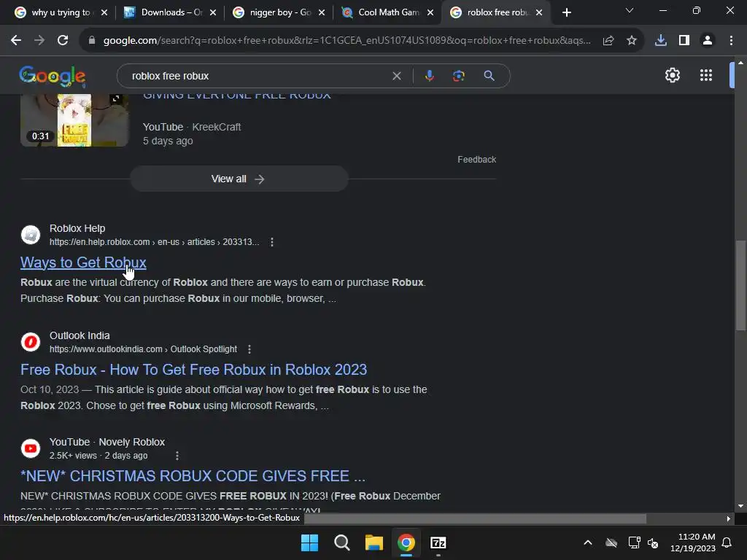Image resolution: width=747 pixels, height=560 pixels.
Task: Close the roblox free robux tab
Action: 539,12
